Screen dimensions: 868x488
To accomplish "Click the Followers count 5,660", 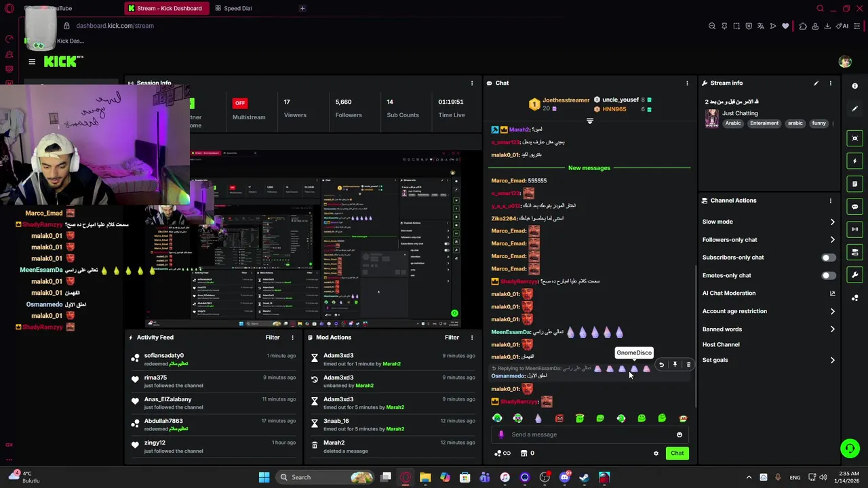I will coord(343,102).
